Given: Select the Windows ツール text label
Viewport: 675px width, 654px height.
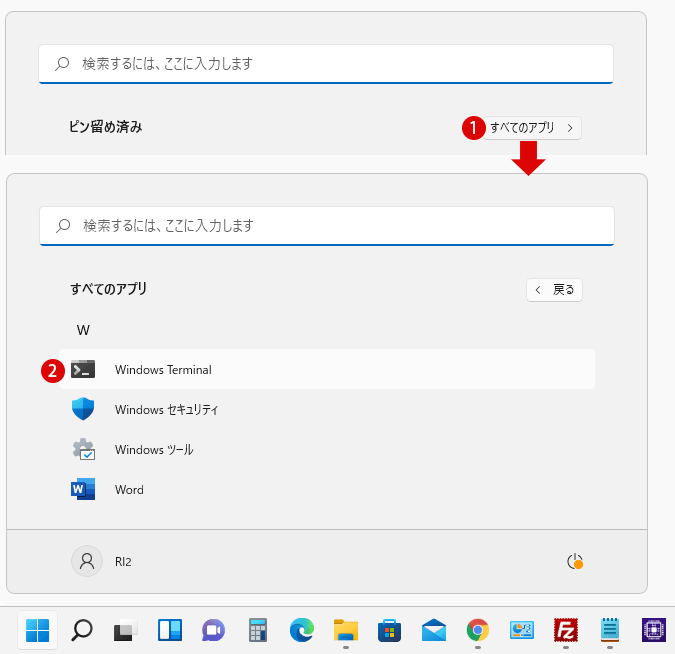Looking at the screenshot, I should (x=154, y=449).
